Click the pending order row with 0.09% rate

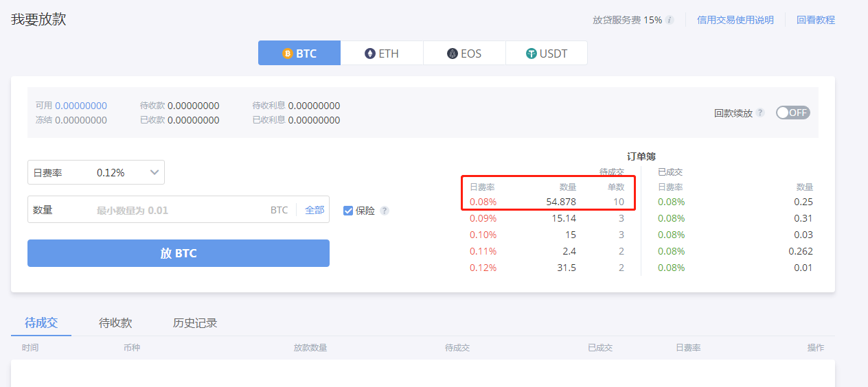[x=547, y=218]
